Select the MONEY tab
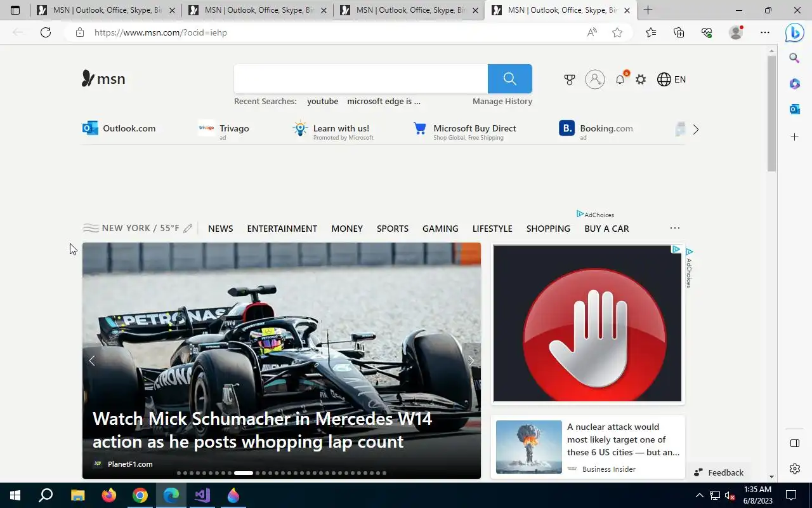The height and width of the screenshot is (508, 812). click(x=347, y=229)
